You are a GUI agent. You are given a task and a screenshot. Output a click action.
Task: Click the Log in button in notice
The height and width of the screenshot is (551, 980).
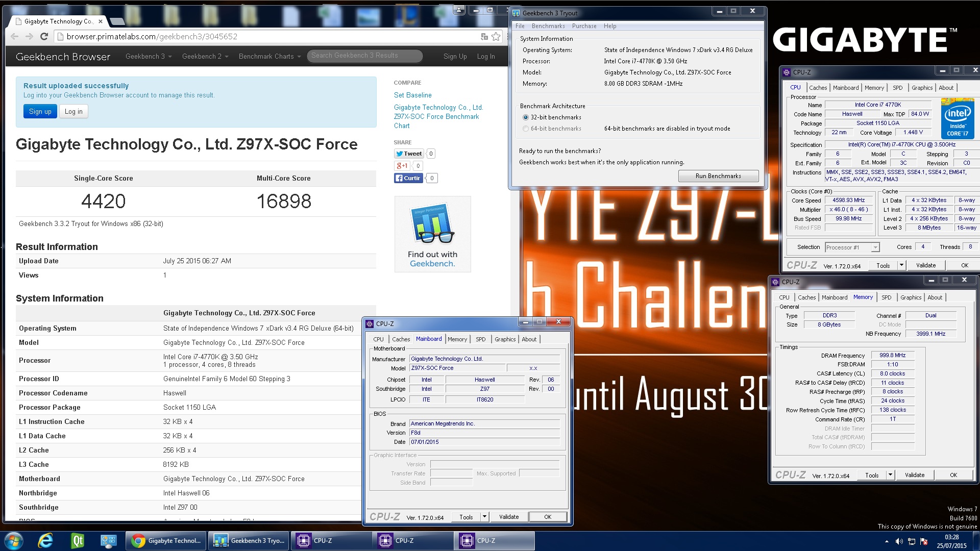click(73, 112)
